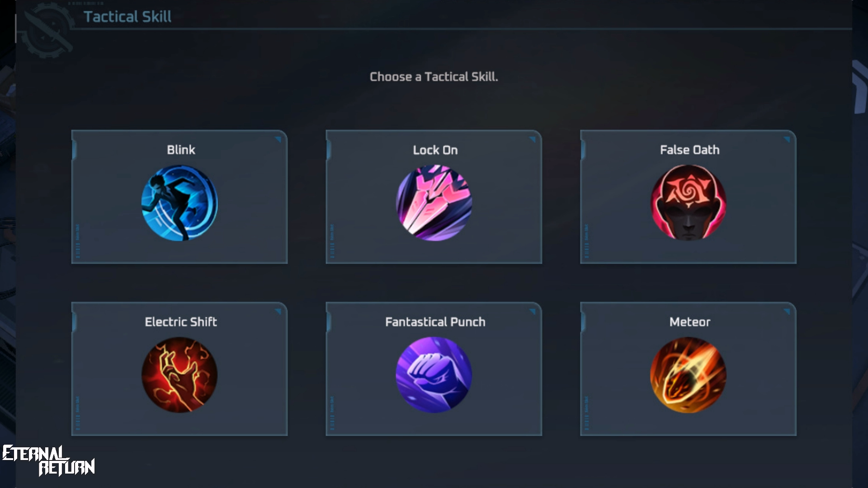Click the False Oath card title

[x=689, y=150]
